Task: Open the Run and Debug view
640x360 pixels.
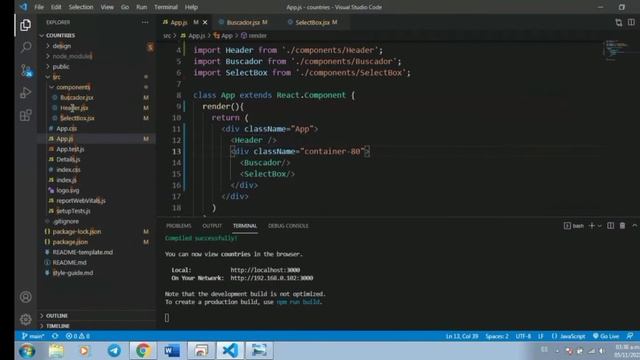Action: tap(25, 93)
